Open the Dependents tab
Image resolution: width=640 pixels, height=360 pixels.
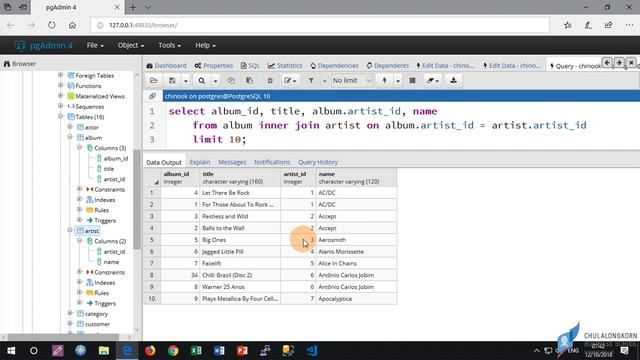click(x=387, y=66)
